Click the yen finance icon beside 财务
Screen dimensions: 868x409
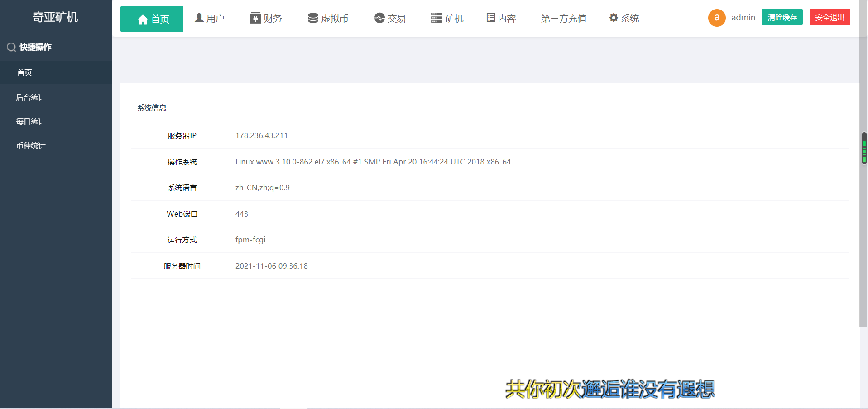click(x=255, y=18)
